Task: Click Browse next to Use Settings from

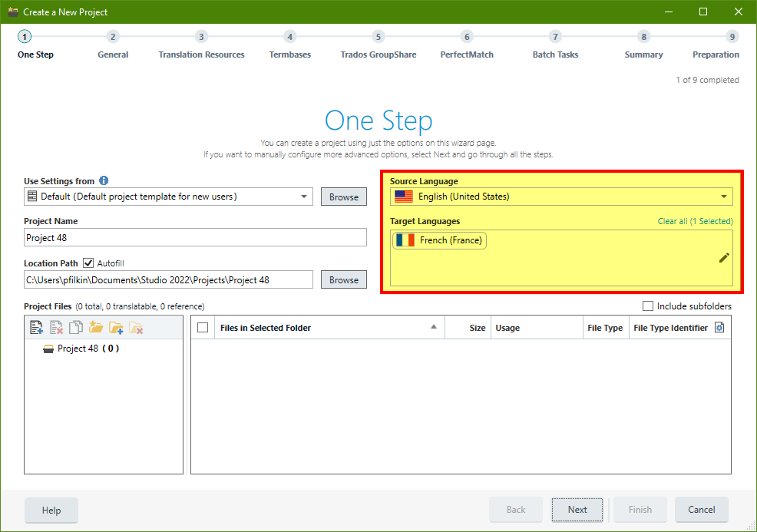Action: coord(344,197)
